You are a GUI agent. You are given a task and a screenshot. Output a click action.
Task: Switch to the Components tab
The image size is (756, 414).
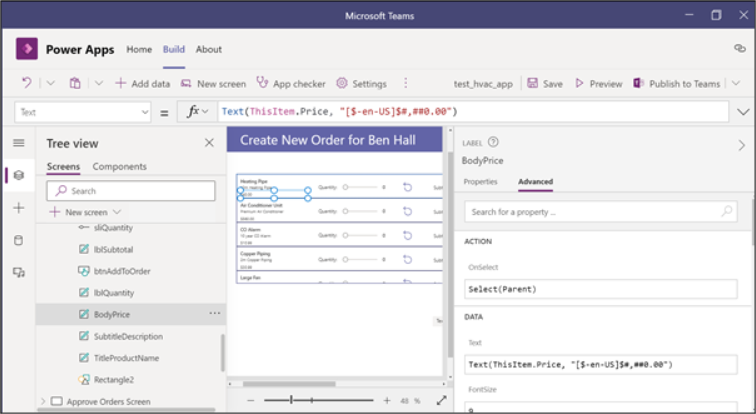(x=119, y=166)
